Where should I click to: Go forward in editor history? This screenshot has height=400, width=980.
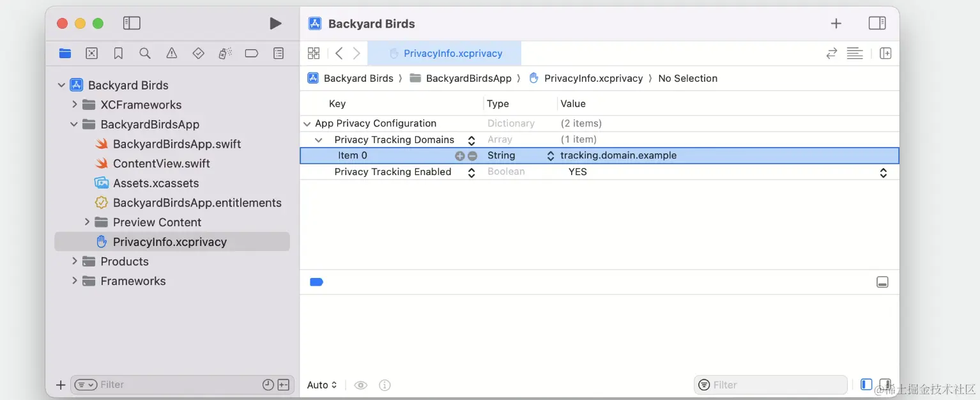(356, 54)
